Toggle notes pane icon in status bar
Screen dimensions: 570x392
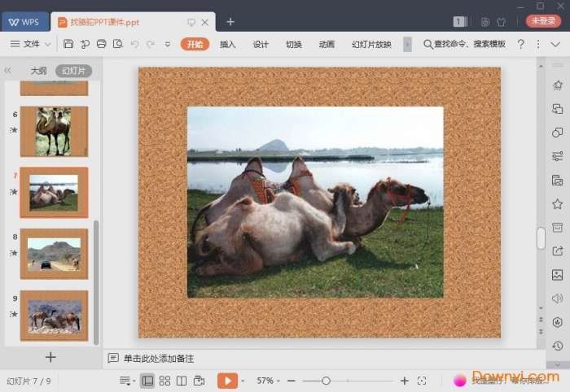pos(127,381)
